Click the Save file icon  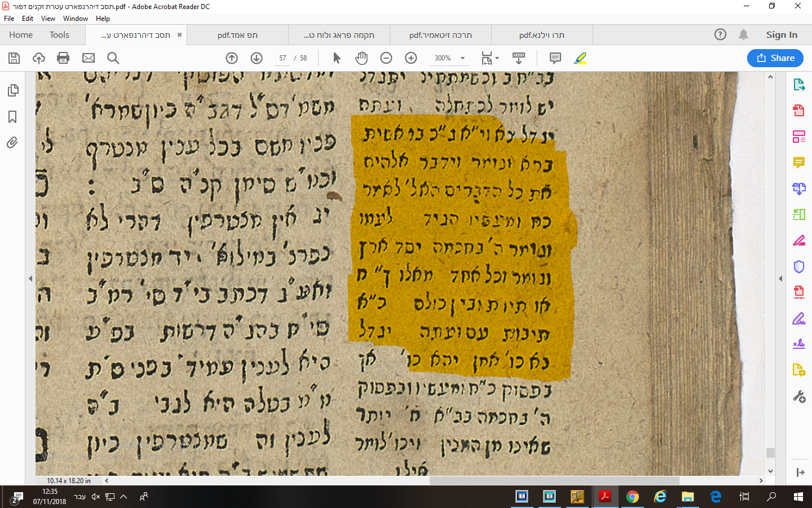pyautogui.click(x=14, y=58)
